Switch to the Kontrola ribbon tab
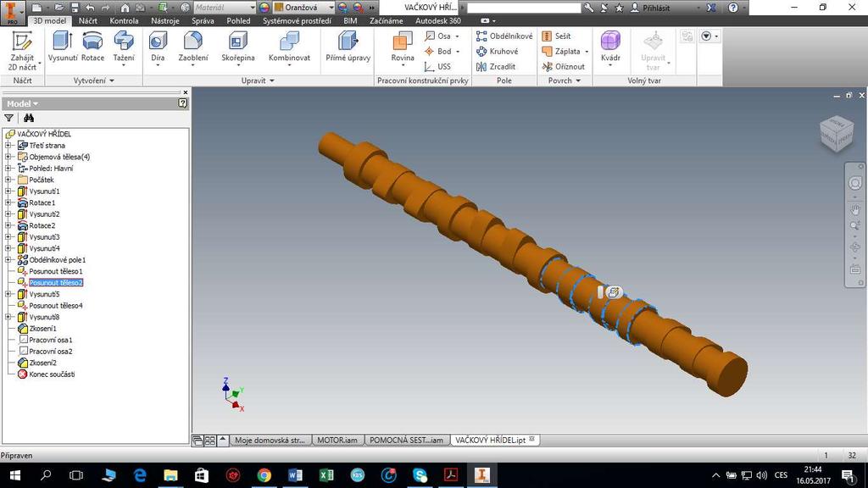This screenshot has width=868, height=488. (124, 20)
